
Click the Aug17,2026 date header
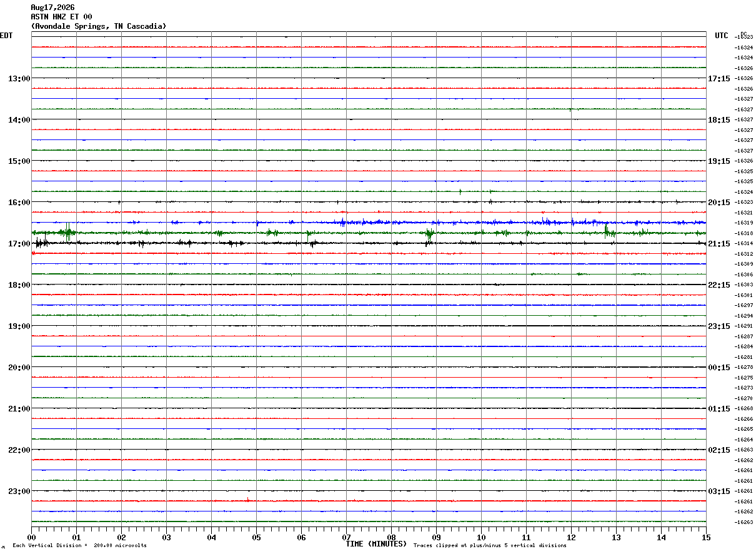point(52,8)
